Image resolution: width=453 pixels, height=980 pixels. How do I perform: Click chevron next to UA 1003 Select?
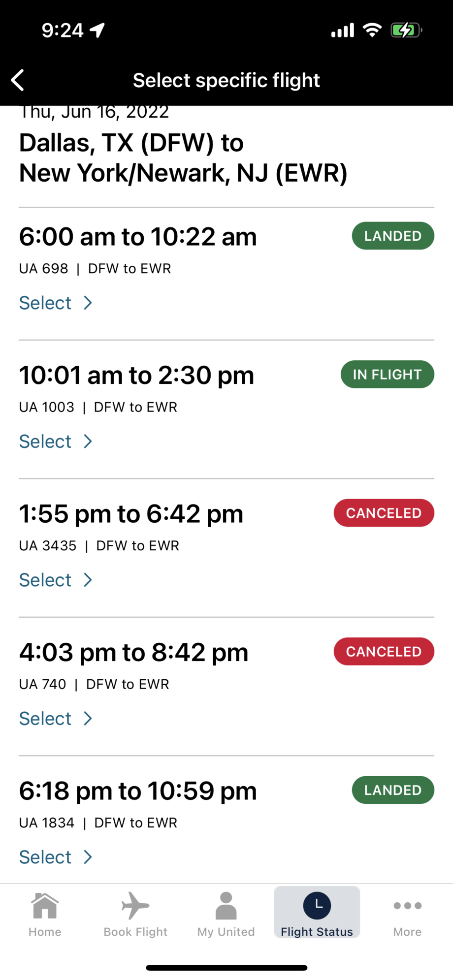tap(88, 442)
